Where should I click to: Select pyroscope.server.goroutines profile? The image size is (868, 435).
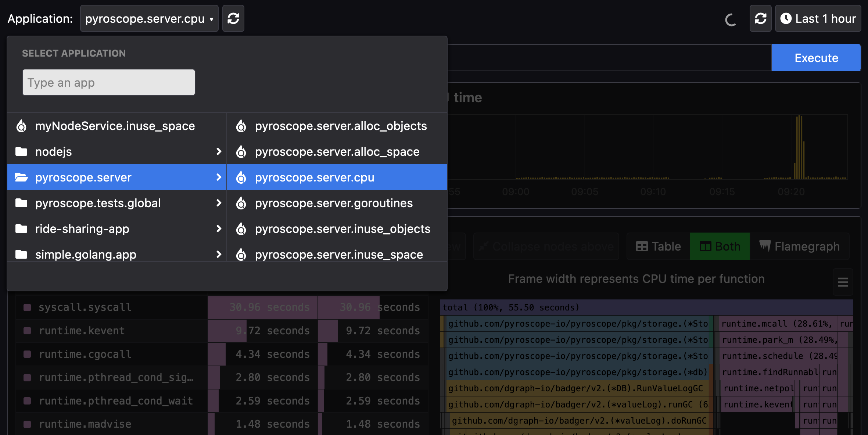click(x=337, y=203)
